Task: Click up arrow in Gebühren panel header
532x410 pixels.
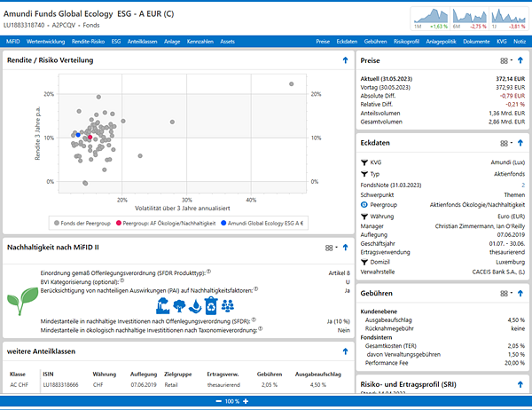Action: tap(520, 293)
